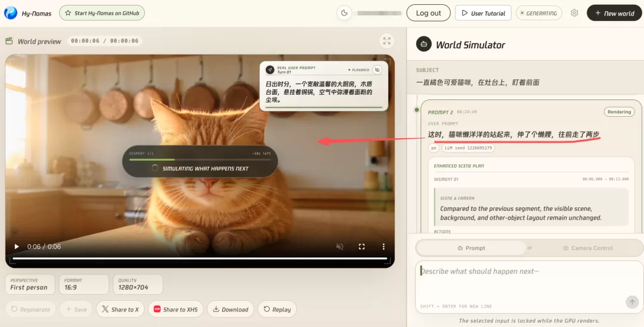
Task: Click the prompt card navigation arrow icon
Action: point(270,70)
